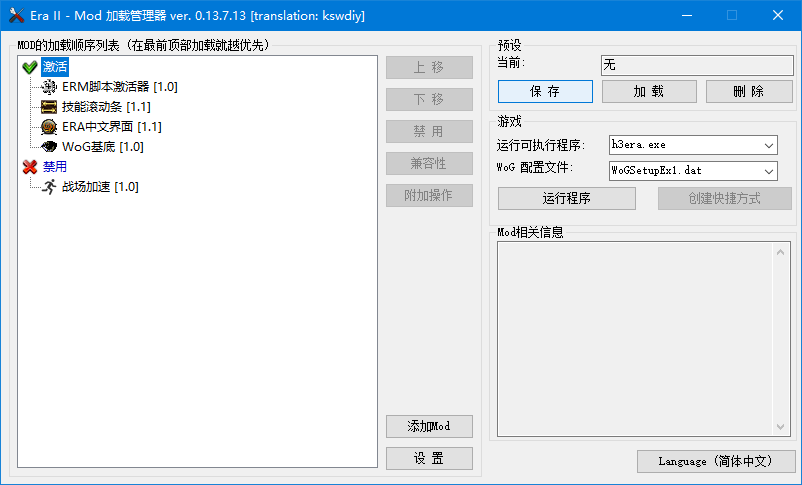802x485 pixels.
Task: Select ERA中文界面 [1.1] mod entry
Action: [x=112, y=127]
